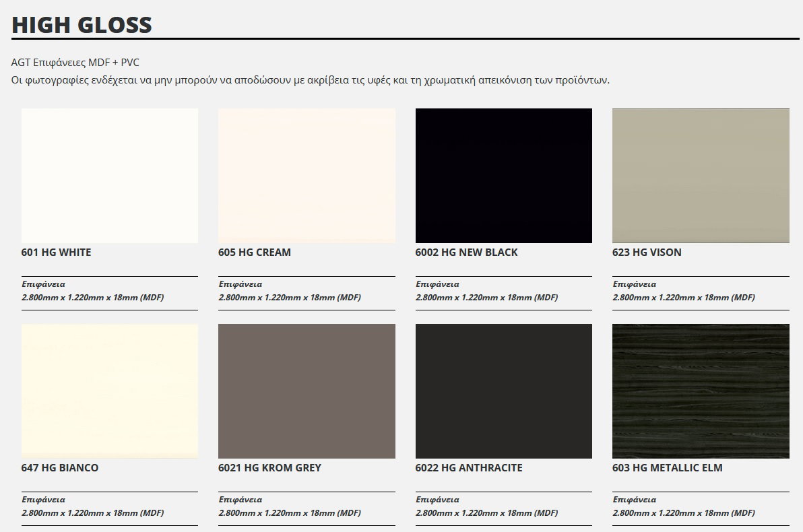The image size is (803, 532).
Task: View the 623 HG VISON swatch
Action: point(701,175)
